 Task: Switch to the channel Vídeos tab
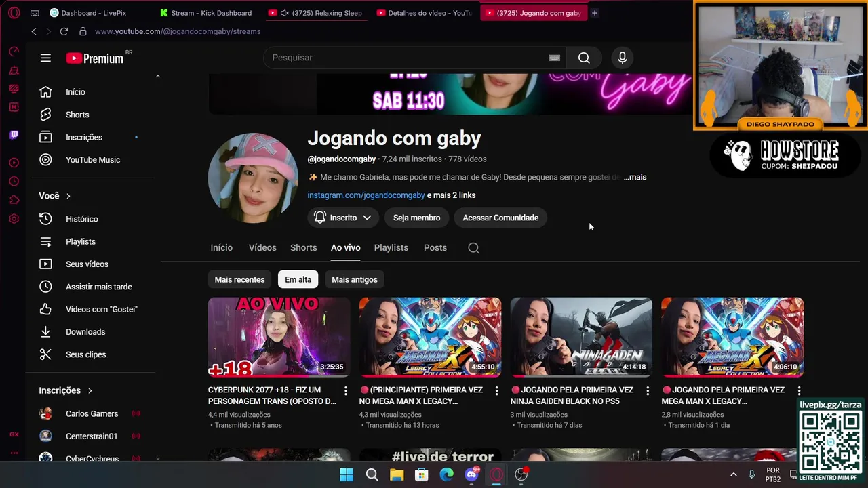[x=262, y=248]
